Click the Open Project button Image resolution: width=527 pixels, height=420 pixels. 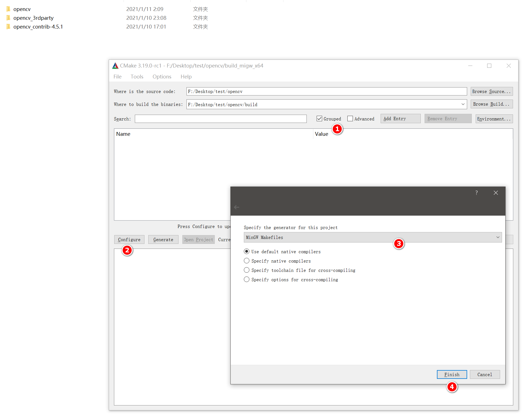point(198,239)
